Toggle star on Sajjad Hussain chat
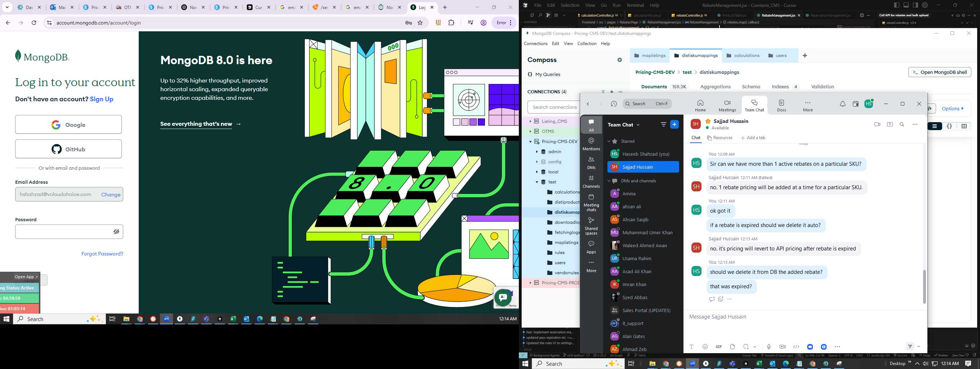This screenshot has width=980, height=369. pyautogui.click(x=708, y=121)
